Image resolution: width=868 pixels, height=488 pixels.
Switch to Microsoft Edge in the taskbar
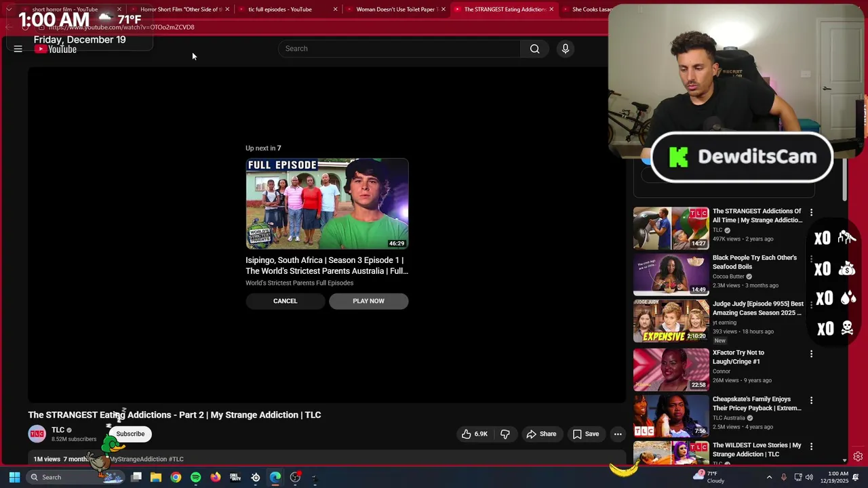275,477
